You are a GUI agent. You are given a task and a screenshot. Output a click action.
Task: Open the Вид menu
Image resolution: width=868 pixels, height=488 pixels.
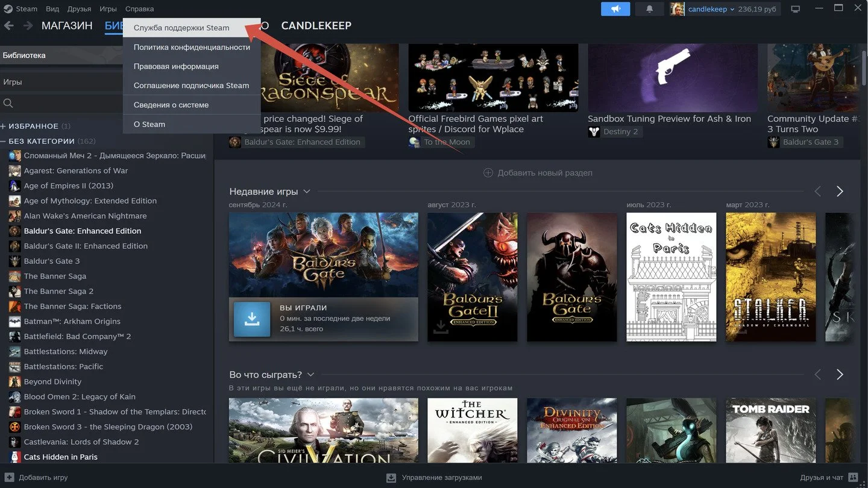[x=52, y=9]
